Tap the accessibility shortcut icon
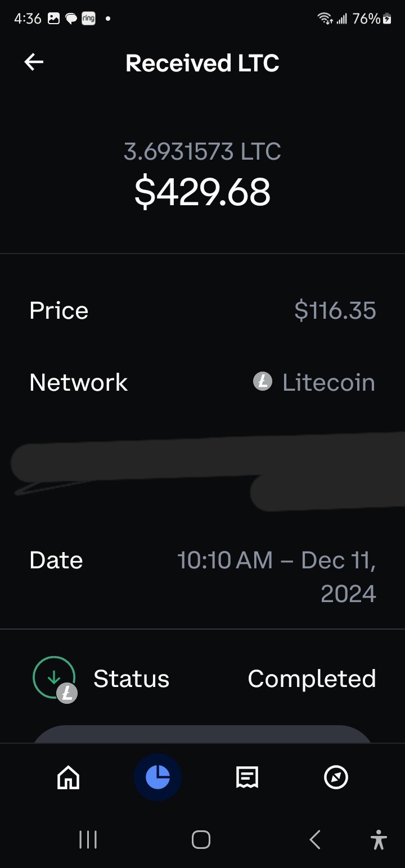The width and height of the screenshot is (405, 868). (x=379, y=840)
